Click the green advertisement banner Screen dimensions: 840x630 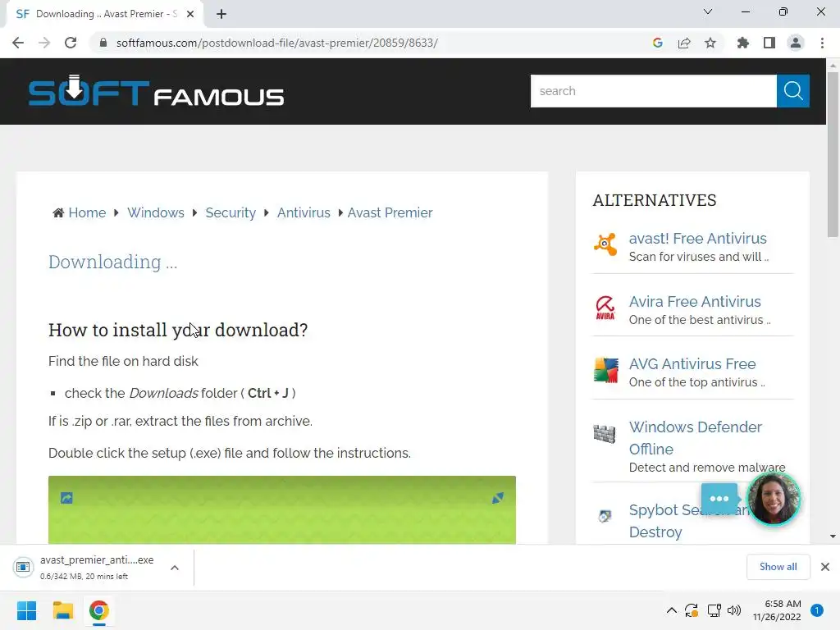(282, 510)
